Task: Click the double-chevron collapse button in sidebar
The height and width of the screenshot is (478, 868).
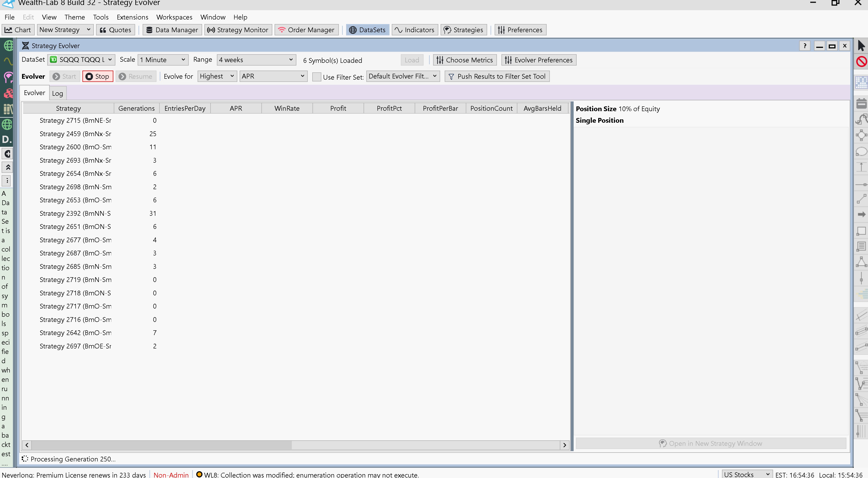Action: click(x=7, y=167)
